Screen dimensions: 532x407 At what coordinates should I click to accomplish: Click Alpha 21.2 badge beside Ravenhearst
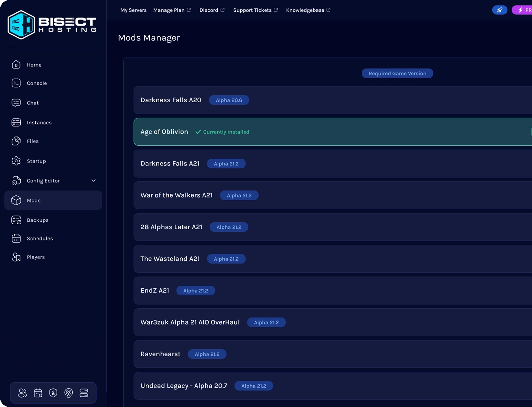point(207,354)
